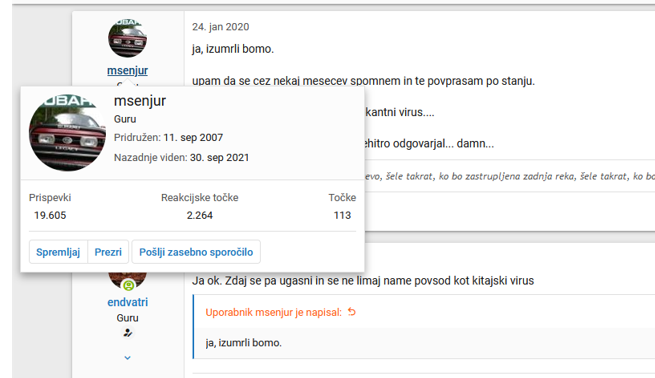655x378 pixels.
Task: Click the endvatri user badge icon under Guru
Action: point(127,333)
